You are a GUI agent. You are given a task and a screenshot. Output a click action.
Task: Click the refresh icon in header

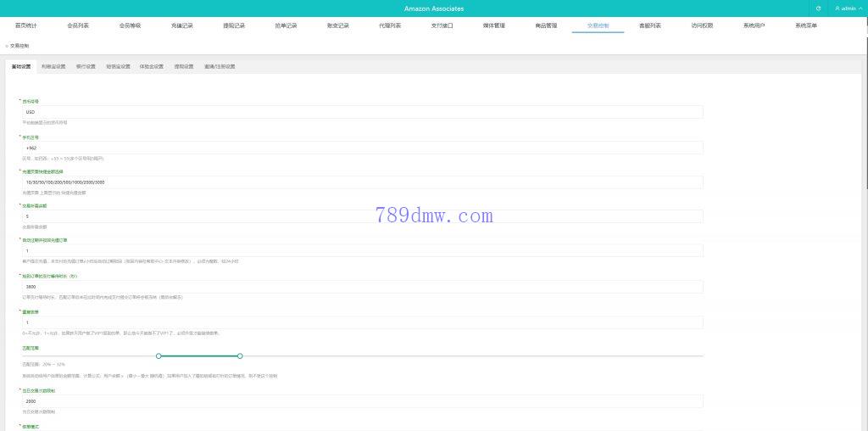(818, 8)
